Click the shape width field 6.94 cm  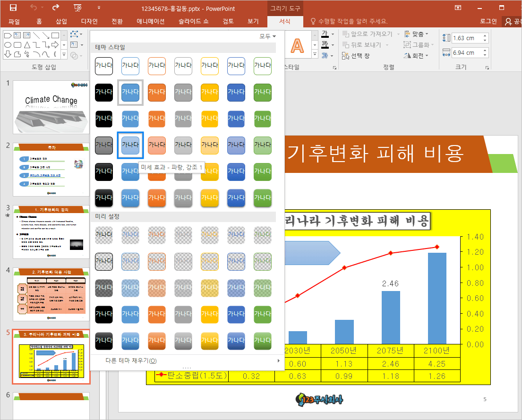click(466, 52)
